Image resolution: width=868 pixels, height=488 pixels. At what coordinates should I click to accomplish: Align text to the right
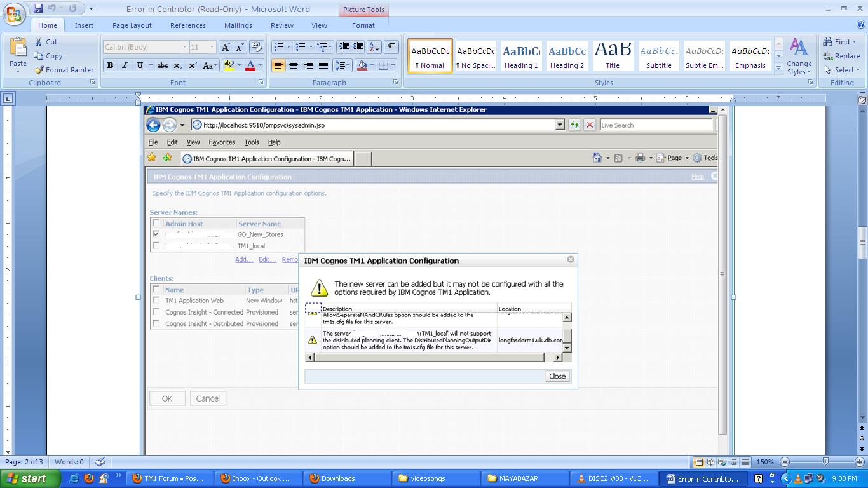pos(308,65)
